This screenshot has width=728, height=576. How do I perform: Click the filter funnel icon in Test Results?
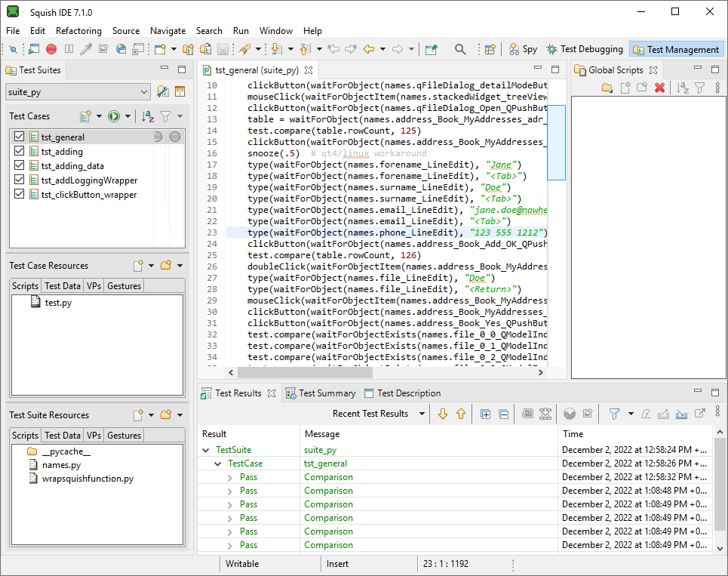[x=614, y=414]
